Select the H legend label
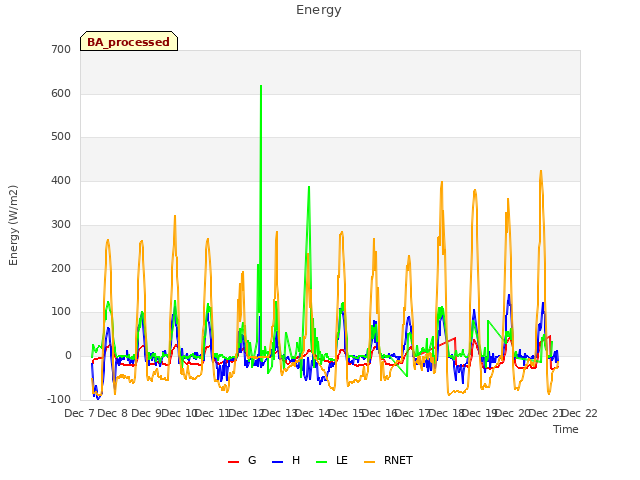 [296, 460]
